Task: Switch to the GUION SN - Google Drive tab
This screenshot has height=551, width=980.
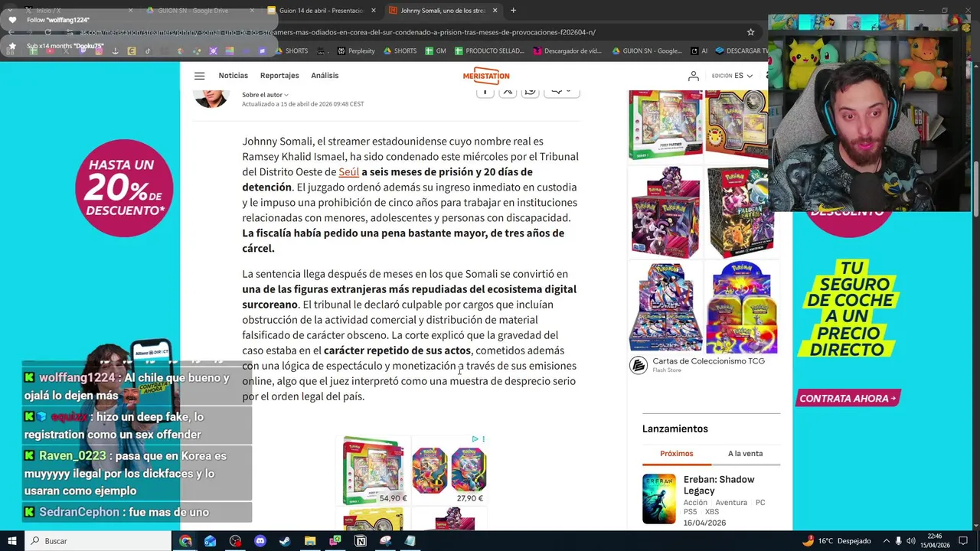Action: click(199, 11)
